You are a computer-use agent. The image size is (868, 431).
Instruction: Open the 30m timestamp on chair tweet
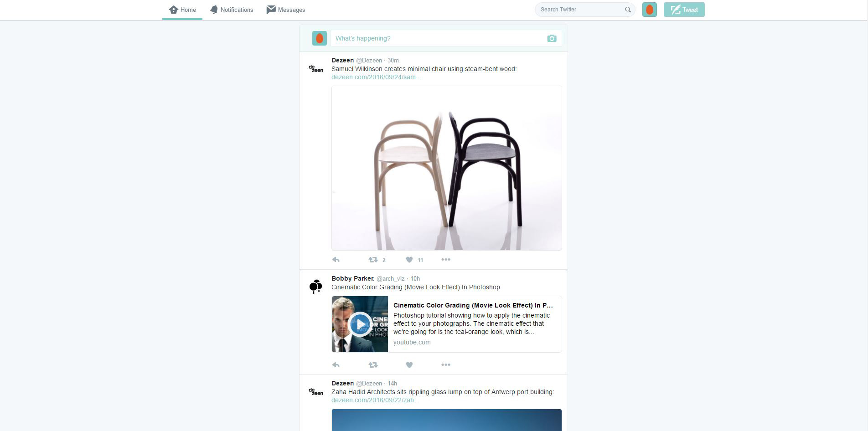(393, 60)
